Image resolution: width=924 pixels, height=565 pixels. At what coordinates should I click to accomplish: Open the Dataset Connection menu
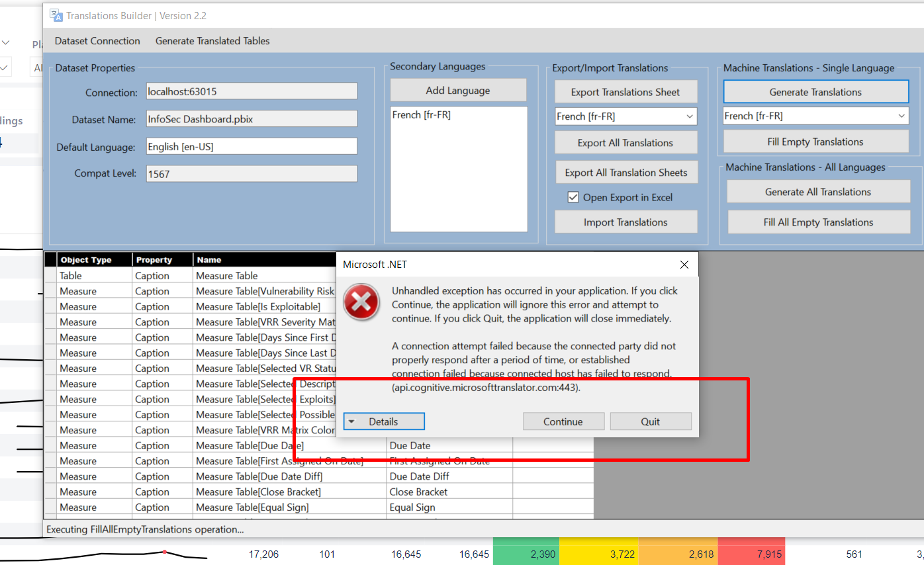tap(97, 41)
